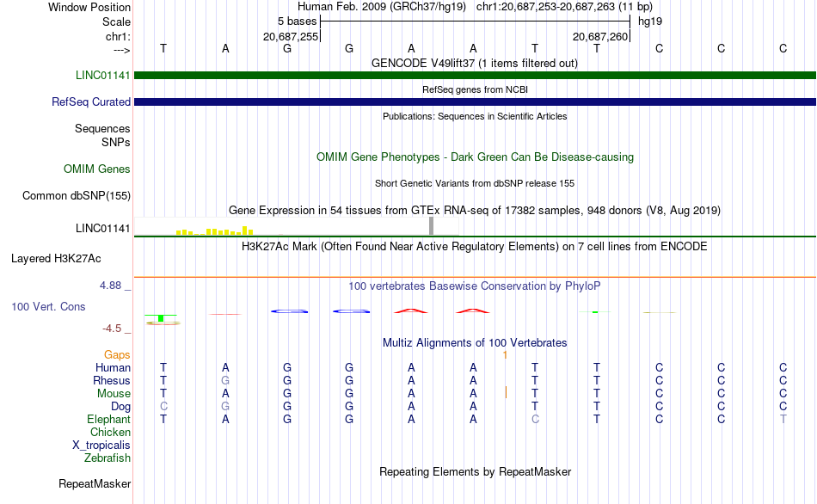Select the Rhesus species label

[111, 380]
